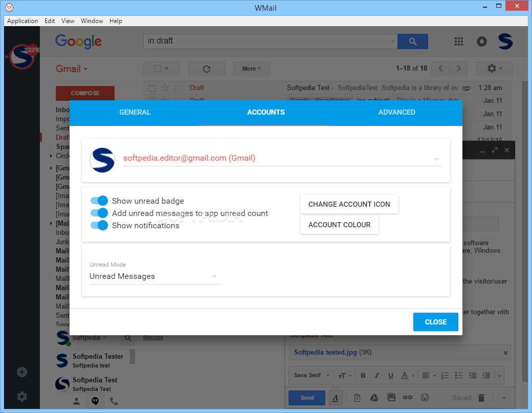Switch to the ACCOUNTS settings tab

[266, 113]
